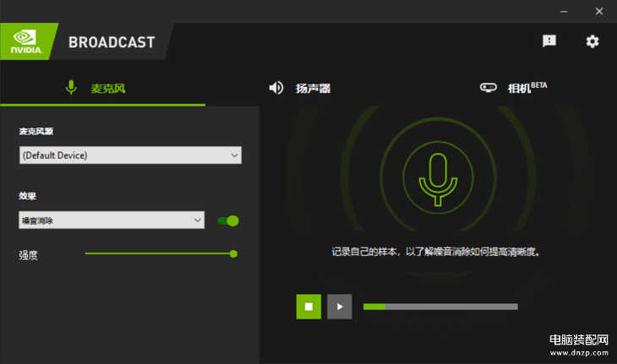Open the feedback exclamation icon
This screenshot has width=617, height=364.
click(549, 41)
